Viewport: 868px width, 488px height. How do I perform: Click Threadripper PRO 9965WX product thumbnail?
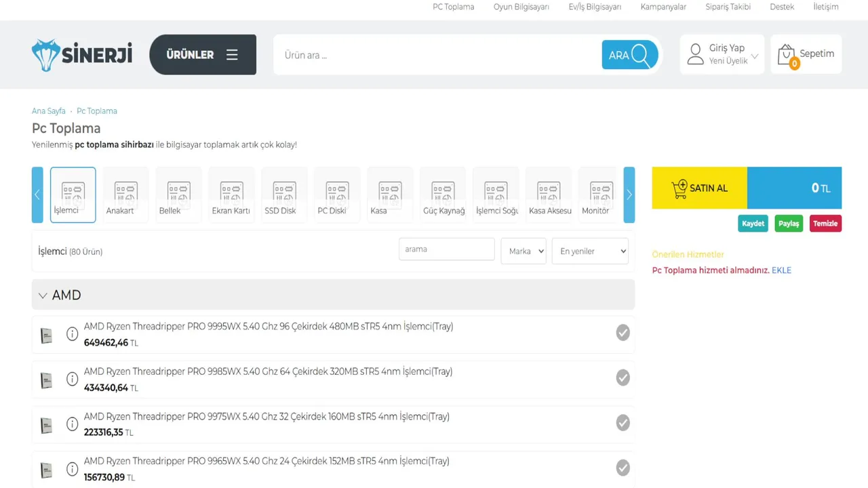point(46,470)
